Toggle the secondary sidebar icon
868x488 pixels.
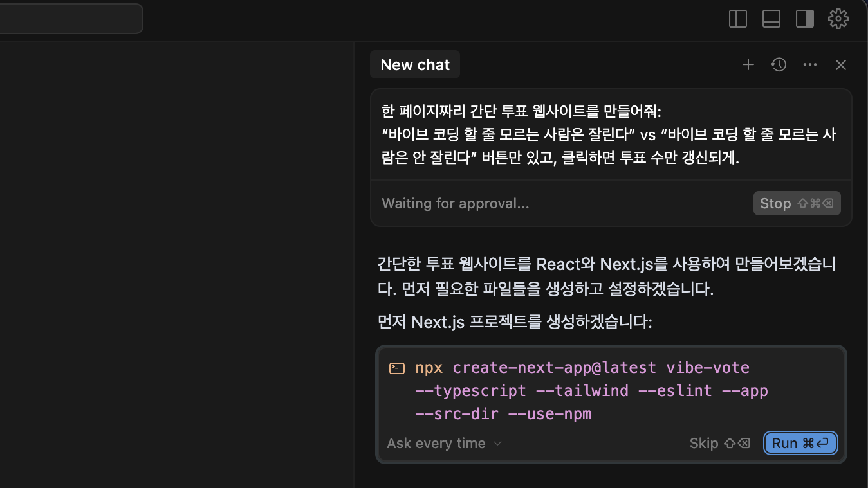click(x=804, y=19)
